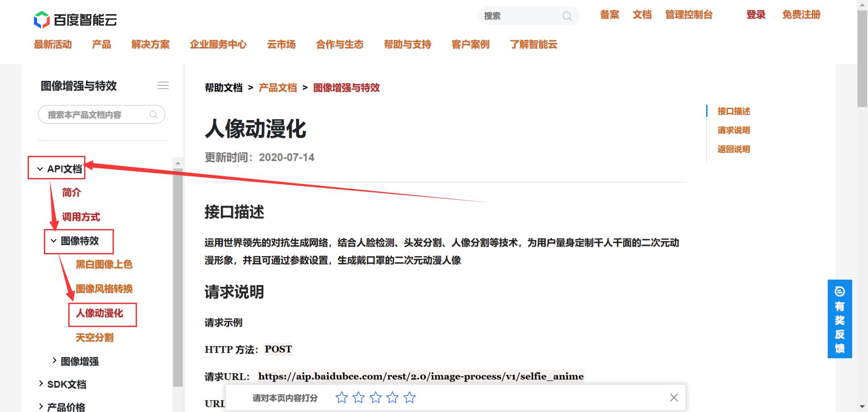Open the 解决方案 menu
This screenshot has height=412, width=868.
tap(151, 44)
